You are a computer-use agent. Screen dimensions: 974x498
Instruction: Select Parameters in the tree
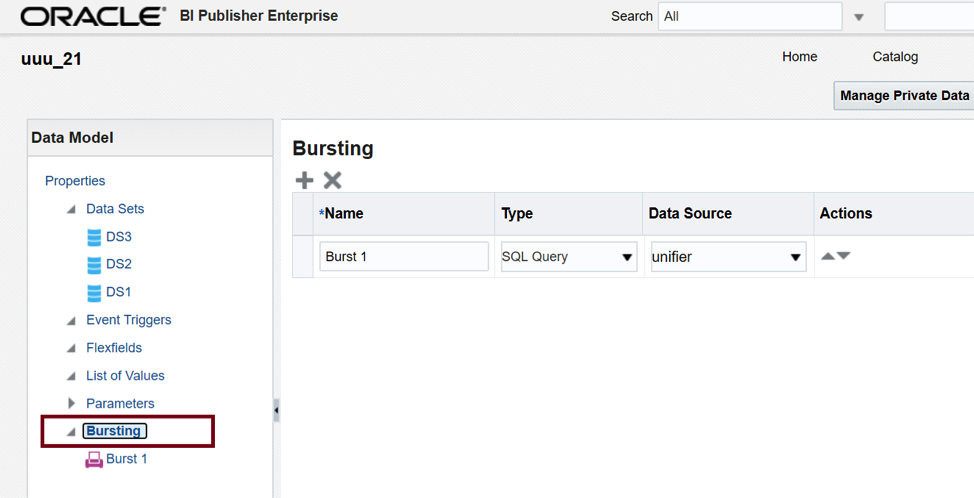coord(120,404)
